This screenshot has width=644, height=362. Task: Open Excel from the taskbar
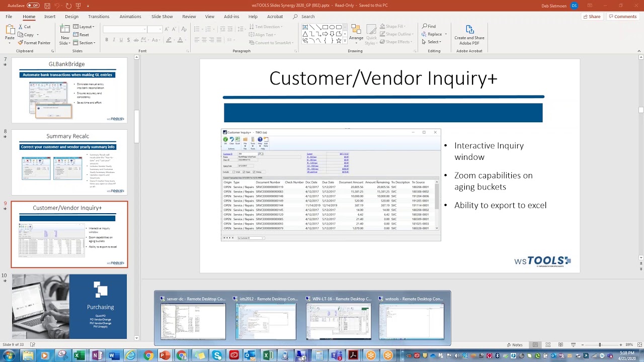78,356
